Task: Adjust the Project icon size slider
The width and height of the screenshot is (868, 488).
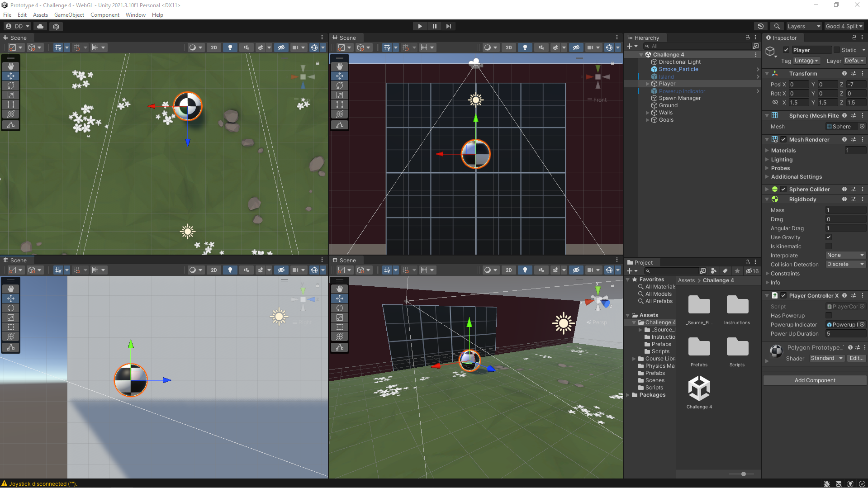Action: click(x=743, y=474)
